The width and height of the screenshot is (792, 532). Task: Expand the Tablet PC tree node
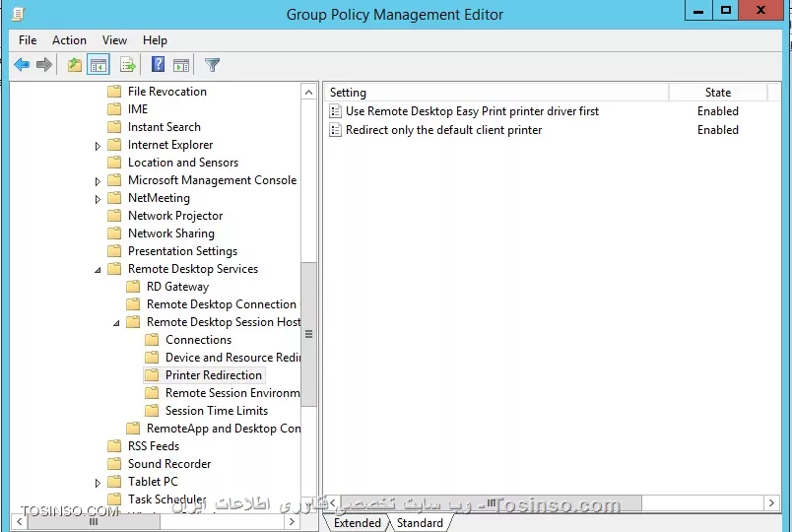click(x=98, y=483)
